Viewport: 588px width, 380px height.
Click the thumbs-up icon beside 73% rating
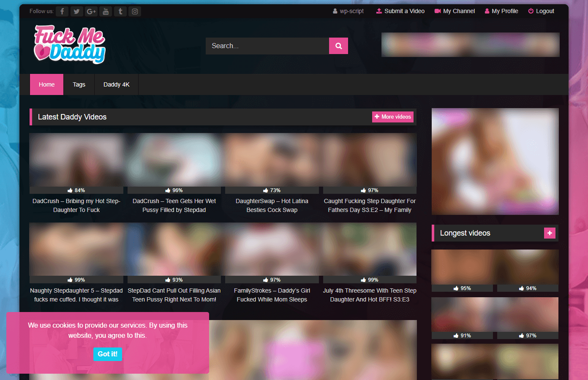266,190
